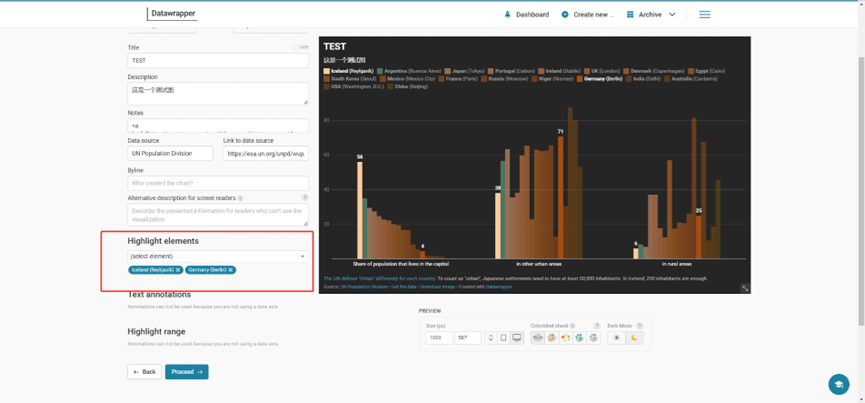The width and height of the screenshot is (865, 403).
Task: Remove Germany (Berlin) highlight tag
Action: [x=231, y=270]
